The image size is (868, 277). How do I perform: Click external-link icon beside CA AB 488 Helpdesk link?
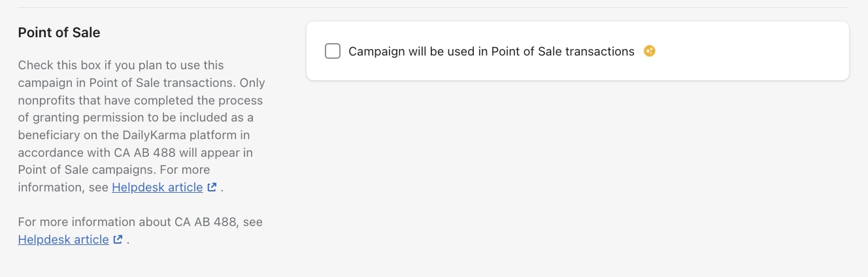click(118, 240)
